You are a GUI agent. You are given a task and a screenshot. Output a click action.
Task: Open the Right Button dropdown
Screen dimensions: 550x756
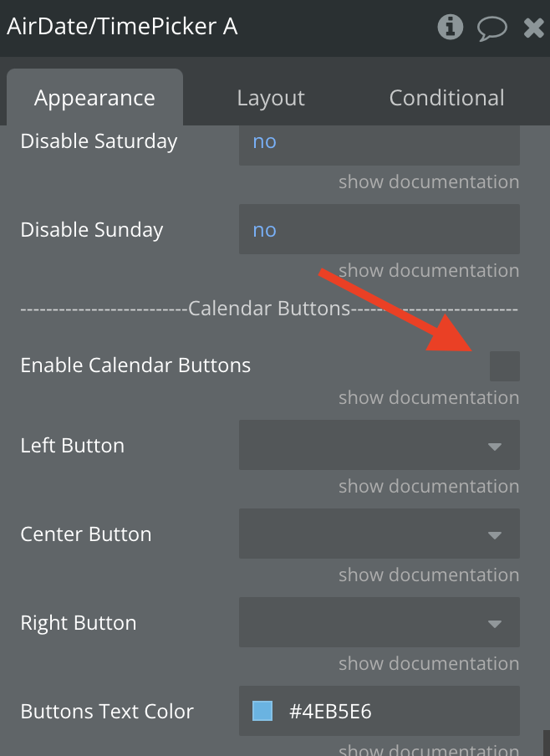click(x=379, y=622)
